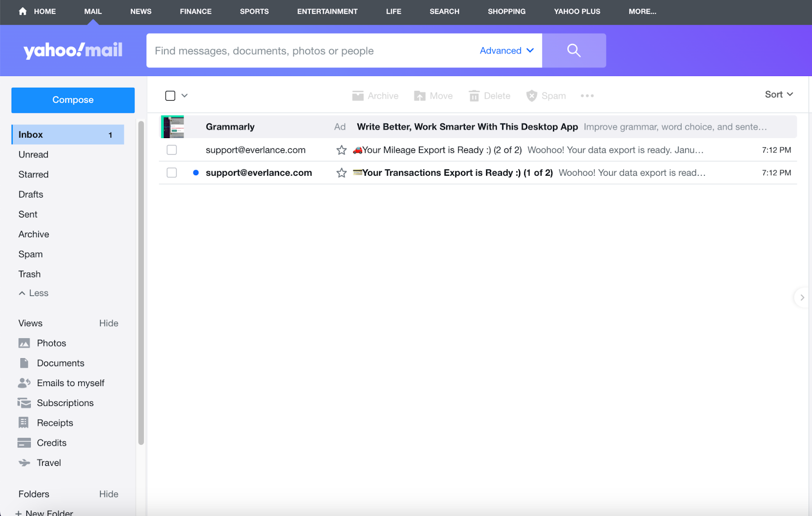
Task: Open the Sports navigation item
Action: tap(254, 11)
